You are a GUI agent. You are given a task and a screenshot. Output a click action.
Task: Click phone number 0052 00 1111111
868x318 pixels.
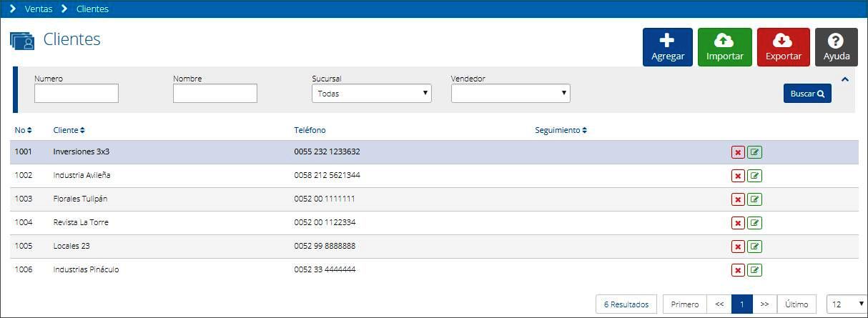point(325,199)
